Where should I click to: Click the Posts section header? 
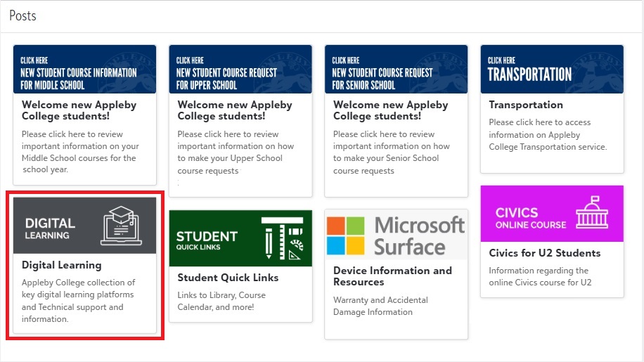[x=22, y=15]
